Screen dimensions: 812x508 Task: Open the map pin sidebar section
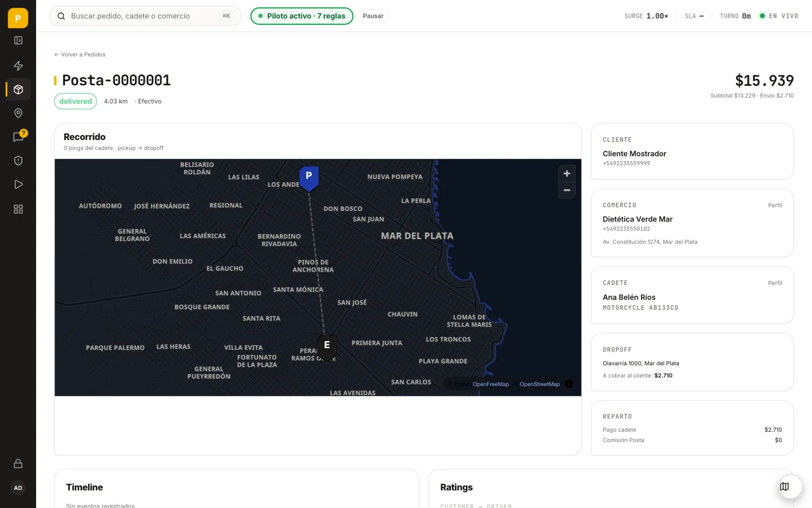pos(18,113)
